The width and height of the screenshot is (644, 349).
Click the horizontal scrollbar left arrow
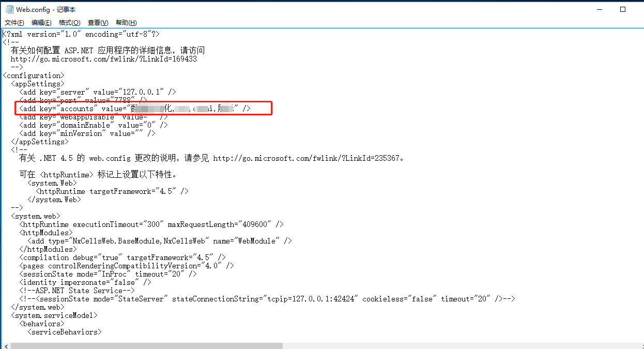4,345
